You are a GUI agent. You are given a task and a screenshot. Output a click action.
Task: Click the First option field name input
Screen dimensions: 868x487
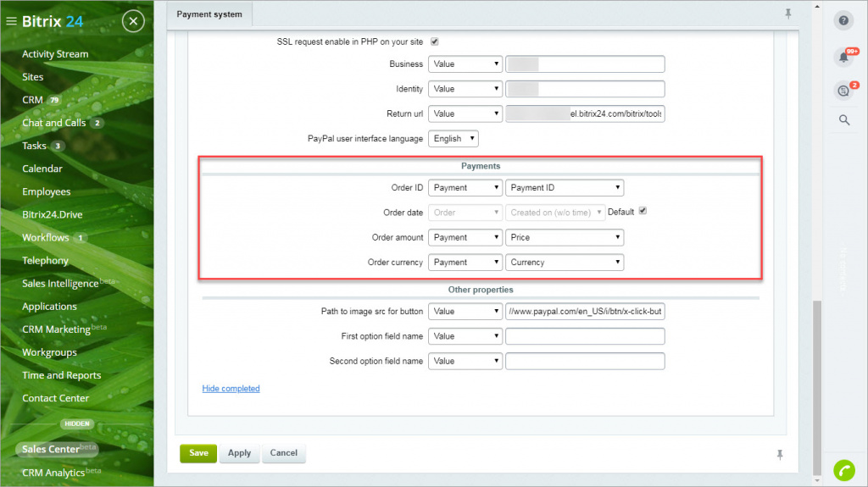tap(585, 336)
